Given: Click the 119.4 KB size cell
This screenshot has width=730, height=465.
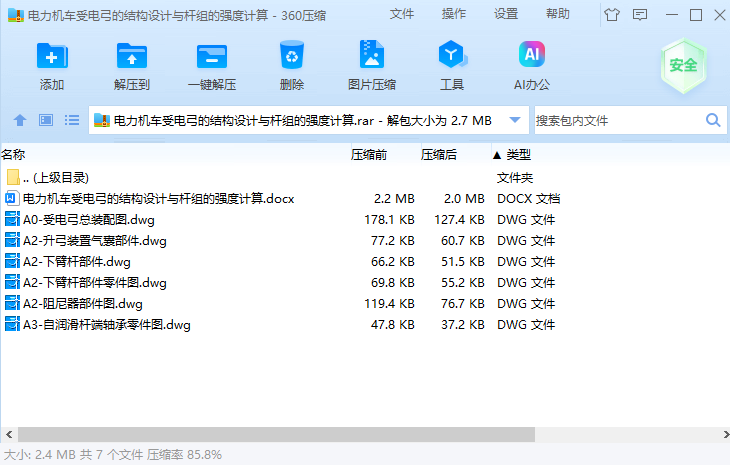Looking at the screenshot, I should click(x=389, y=303).
